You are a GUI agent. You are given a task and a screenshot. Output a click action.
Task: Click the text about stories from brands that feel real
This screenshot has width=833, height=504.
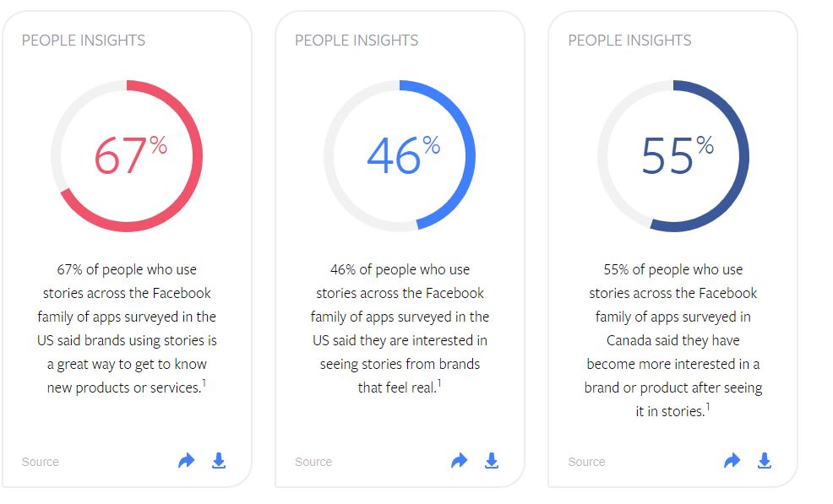coord(400,328)
